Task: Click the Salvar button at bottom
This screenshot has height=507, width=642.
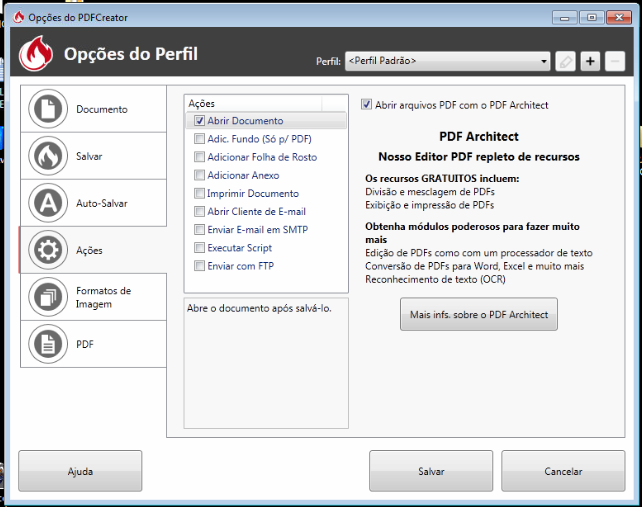Action: tap(431, 471)
